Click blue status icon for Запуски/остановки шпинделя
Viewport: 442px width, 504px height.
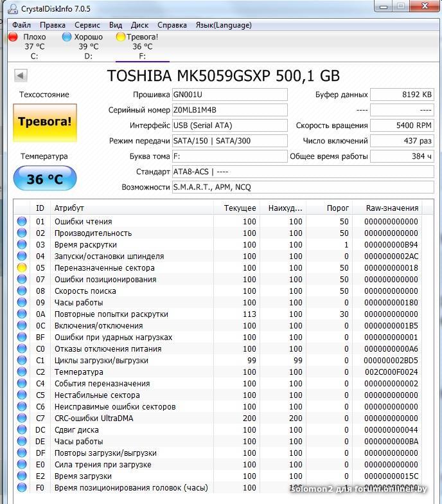coord(22,256)
